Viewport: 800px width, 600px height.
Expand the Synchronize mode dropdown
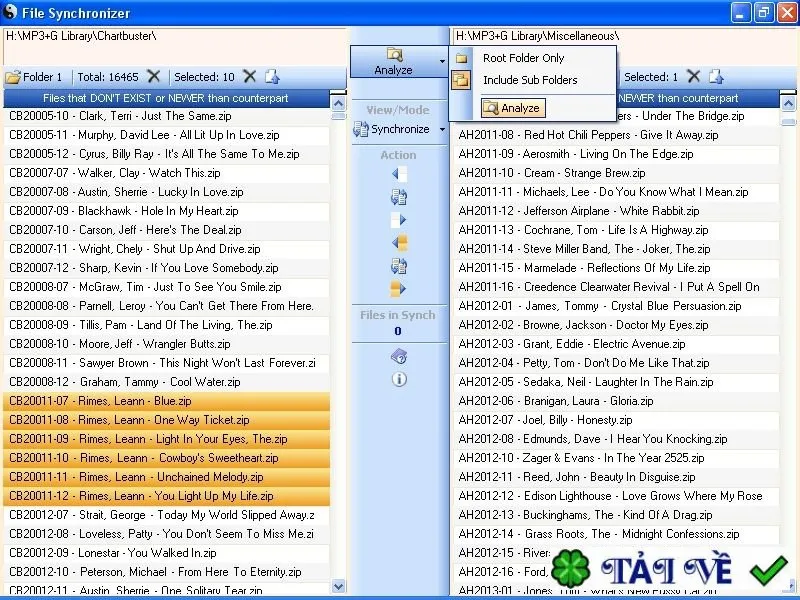[442, 130]
